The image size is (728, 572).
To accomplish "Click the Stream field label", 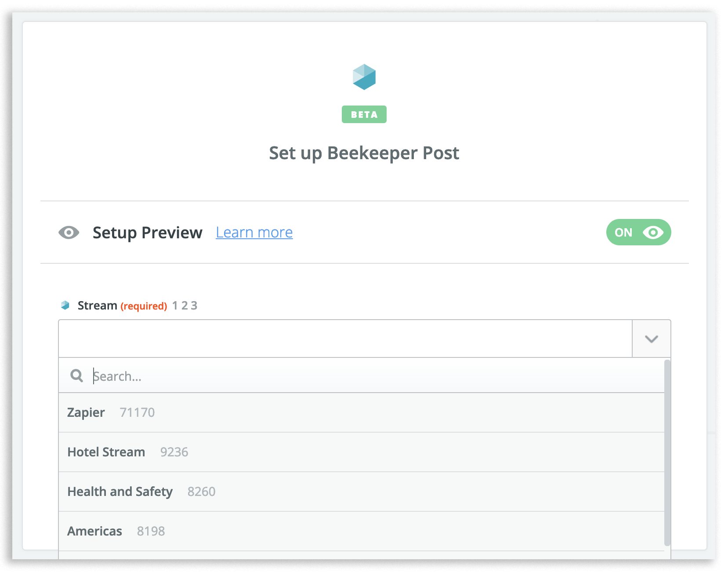I will (x=97, y=306).
